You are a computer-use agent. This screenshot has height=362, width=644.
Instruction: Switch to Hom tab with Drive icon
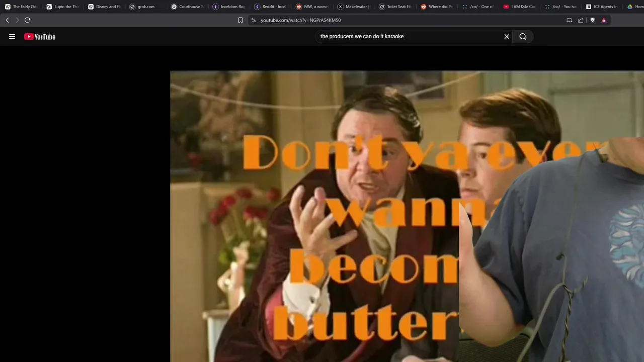click(635, 7)
